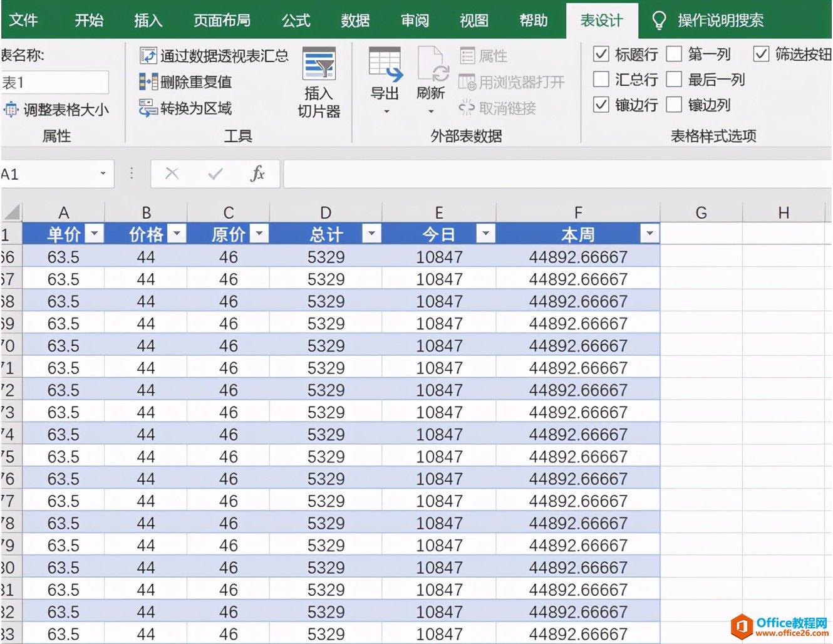The width and height of the screenshot is (833, 644).
Task: Expand the 导出 dropdown arrow
Action: coord(386,112)
